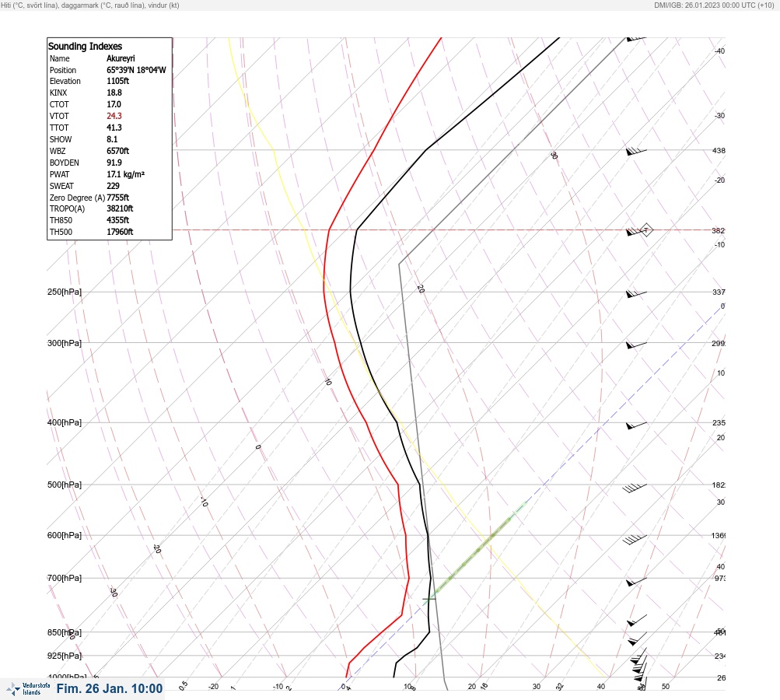Click the height label 337 on right axis
780x700 pixels.
719,292
